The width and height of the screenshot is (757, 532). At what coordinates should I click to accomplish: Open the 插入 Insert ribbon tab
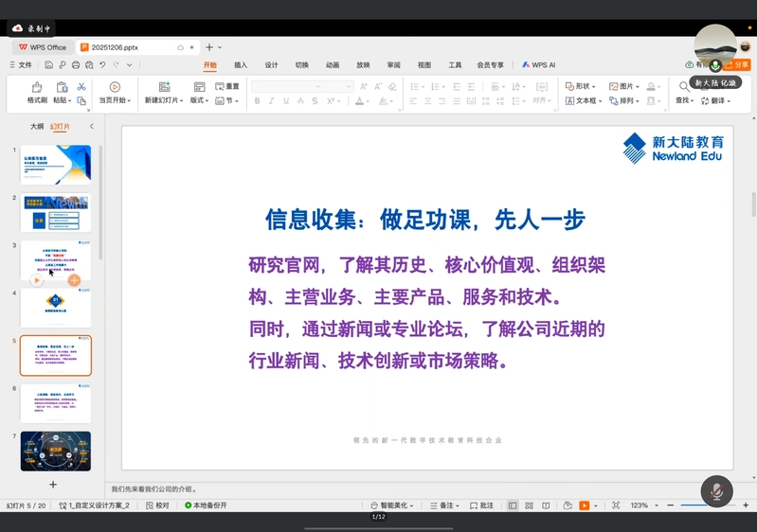point(241,65)
